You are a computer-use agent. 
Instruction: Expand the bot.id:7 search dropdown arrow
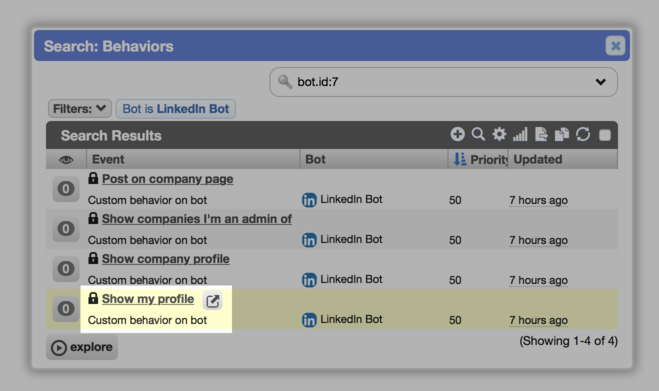pyautogui.click(x=601, y=82)
